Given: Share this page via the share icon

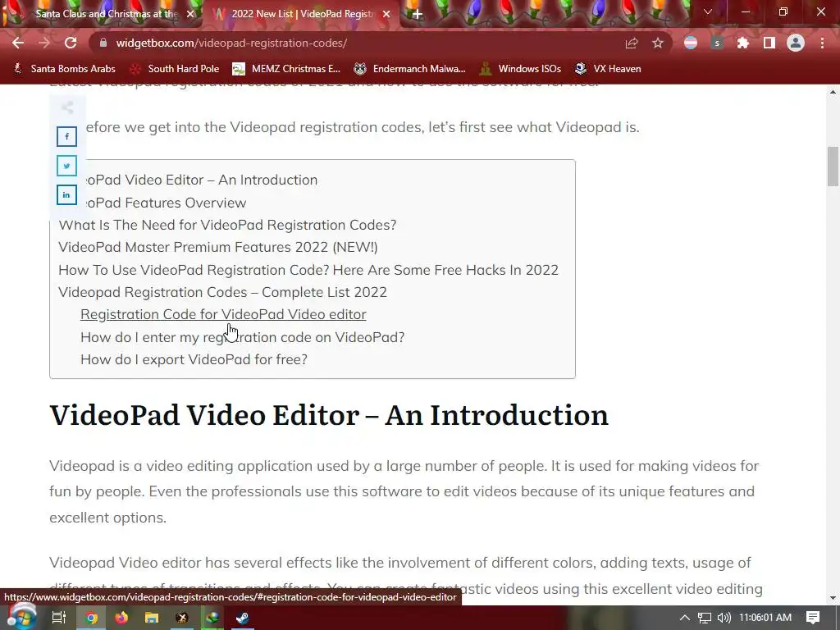Looking at the screenshot, I should click(632, 43).
